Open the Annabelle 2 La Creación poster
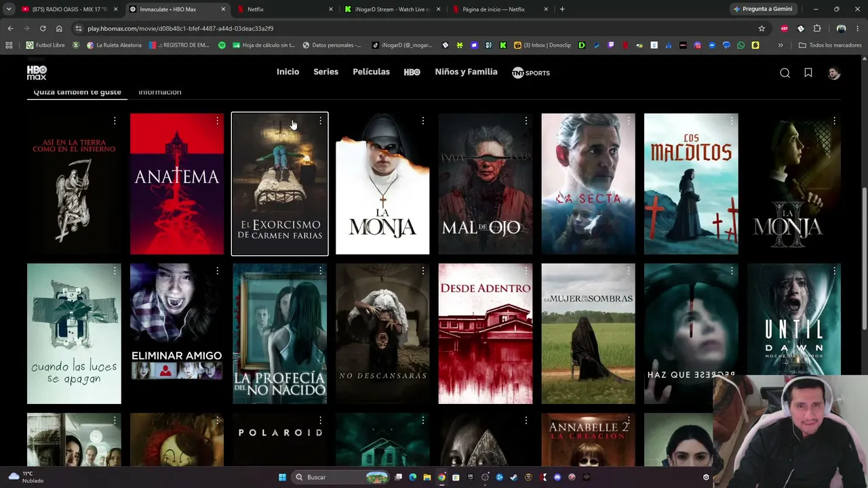Image resolution: width=868 pixels, height=488 pixels. pyautogui.click(x=589, y=440)
